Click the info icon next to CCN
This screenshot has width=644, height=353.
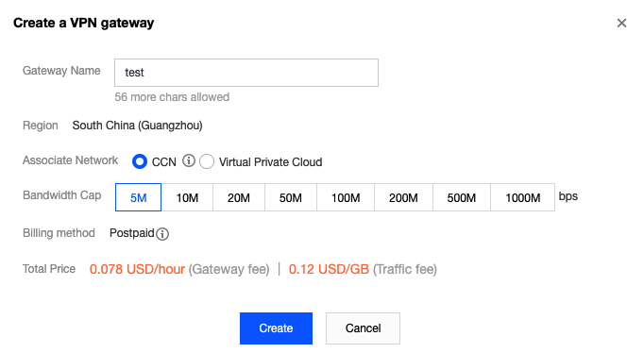click(x=189, y=160)
